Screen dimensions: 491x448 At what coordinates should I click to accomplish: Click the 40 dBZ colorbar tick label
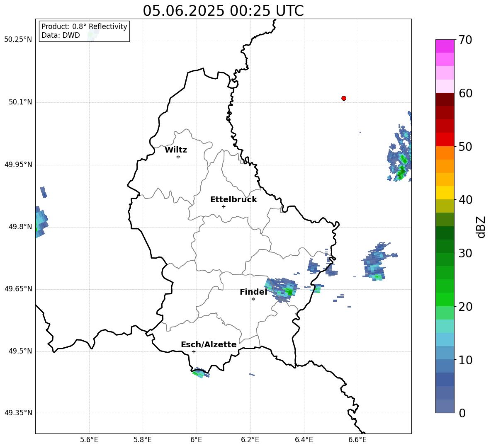465,200
